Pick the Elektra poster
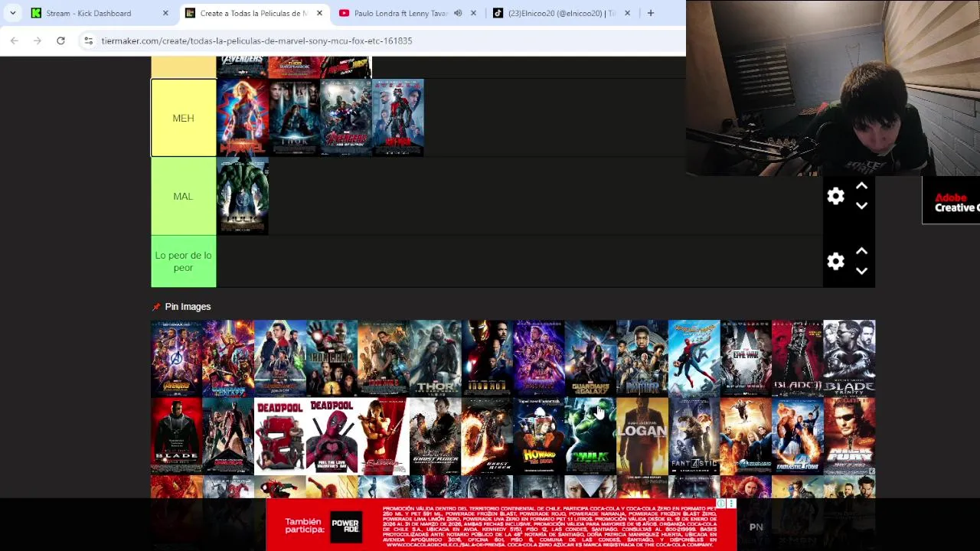Viewport: 980px width, 551px height. click(x=383, y=435)
